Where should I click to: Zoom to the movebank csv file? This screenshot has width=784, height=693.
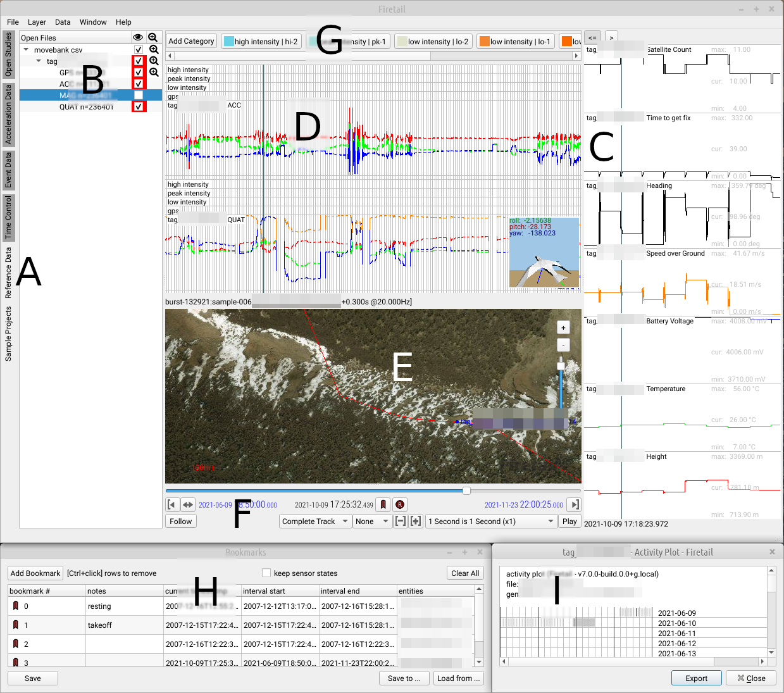tap(153, 49)
